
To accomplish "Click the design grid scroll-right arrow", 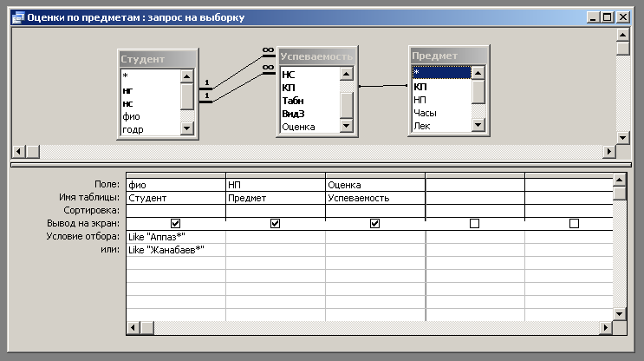I will (605, 328).
